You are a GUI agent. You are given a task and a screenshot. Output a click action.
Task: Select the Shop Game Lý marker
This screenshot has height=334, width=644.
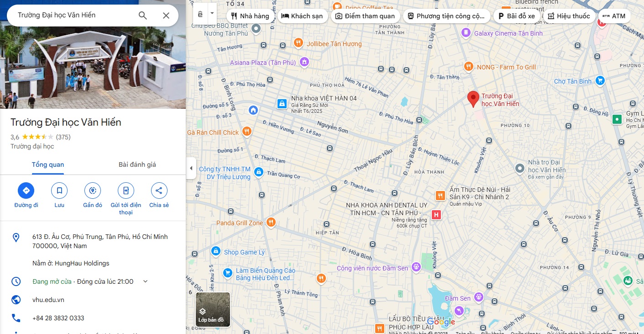click(x=215, y=251)
